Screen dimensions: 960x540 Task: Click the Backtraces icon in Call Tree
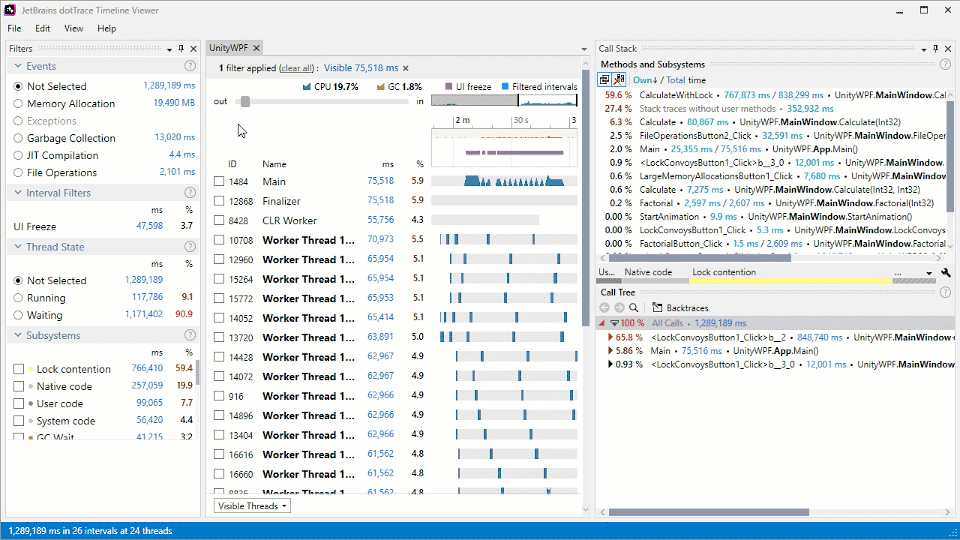point(657,308)
